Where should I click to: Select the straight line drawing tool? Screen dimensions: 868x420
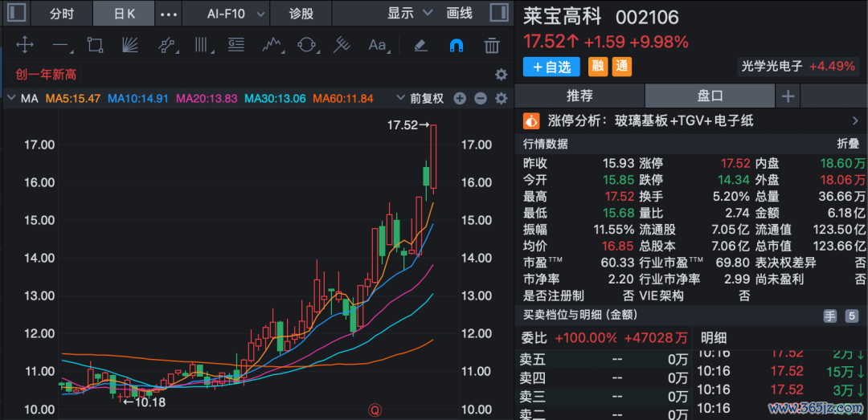coord(61,46)
